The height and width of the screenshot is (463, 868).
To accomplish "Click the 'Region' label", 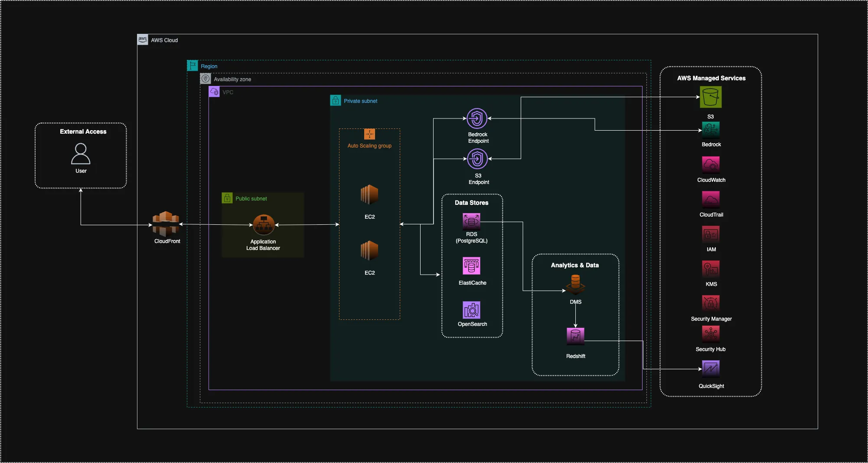I will (x=209, y=66).
